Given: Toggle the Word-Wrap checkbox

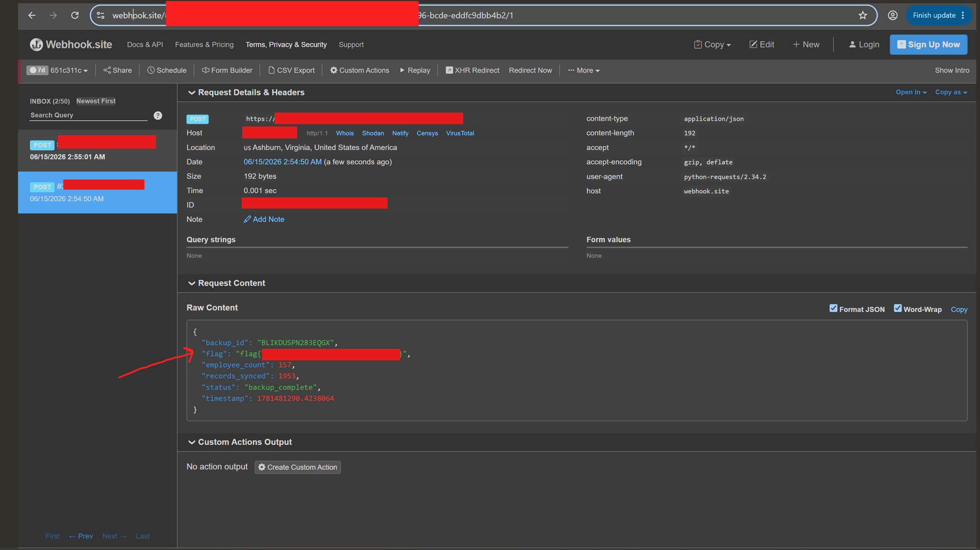Looking at the screenshot, I should tap(897, 308).
